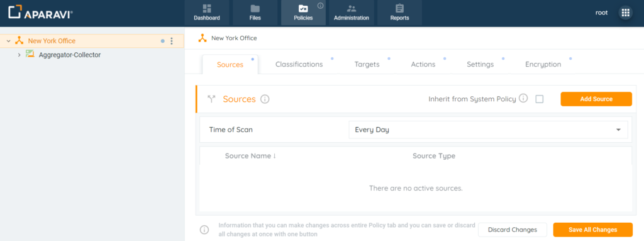Collapse the New York Office tree node
644x241 pixels.
pos(8,41)
